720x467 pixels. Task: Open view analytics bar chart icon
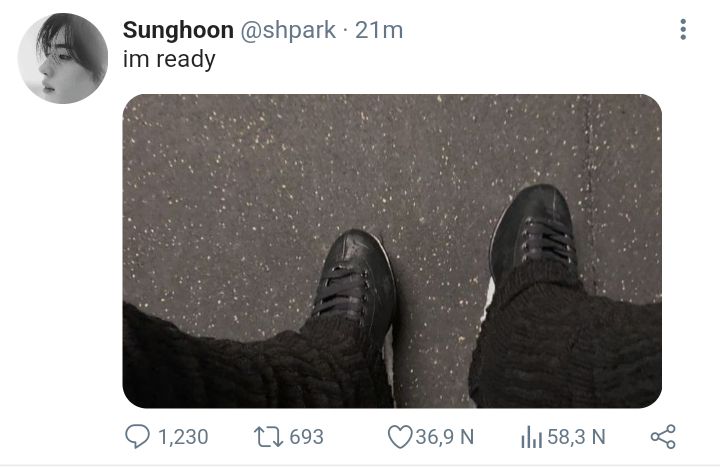(x=532, y=437)
